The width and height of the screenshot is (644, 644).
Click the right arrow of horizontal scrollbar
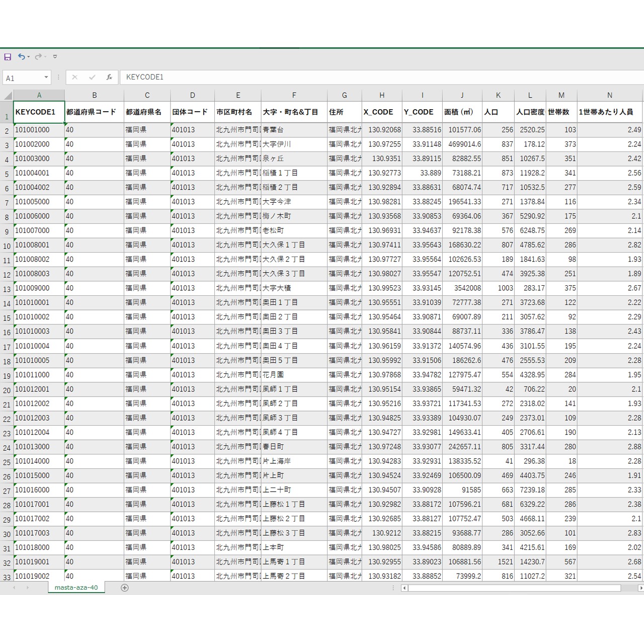click(x=640, y=588)
